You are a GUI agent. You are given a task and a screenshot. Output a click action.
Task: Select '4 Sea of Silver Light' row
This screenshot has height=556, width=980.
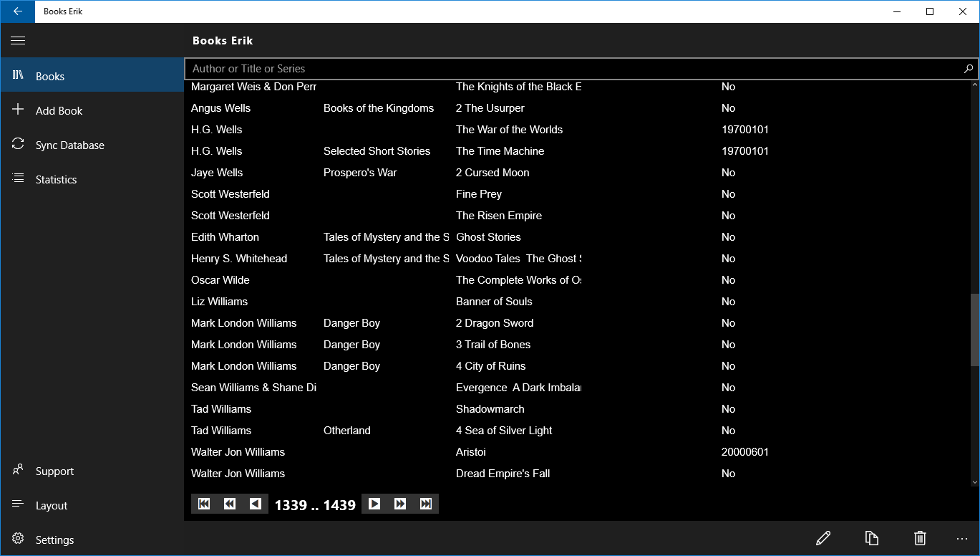pyautogui.click(x=577, y=431)
